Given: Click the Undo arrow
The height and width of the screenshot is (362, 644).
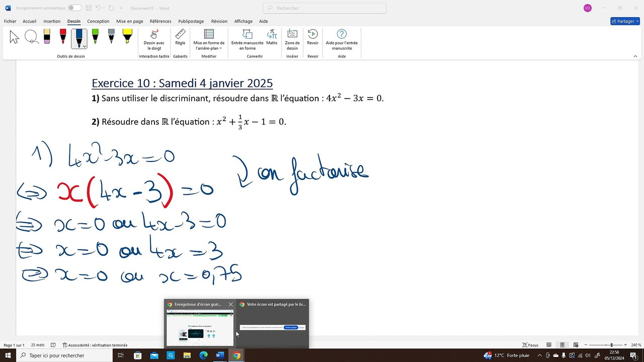Looking at the screenshot, I should point(99,8).
